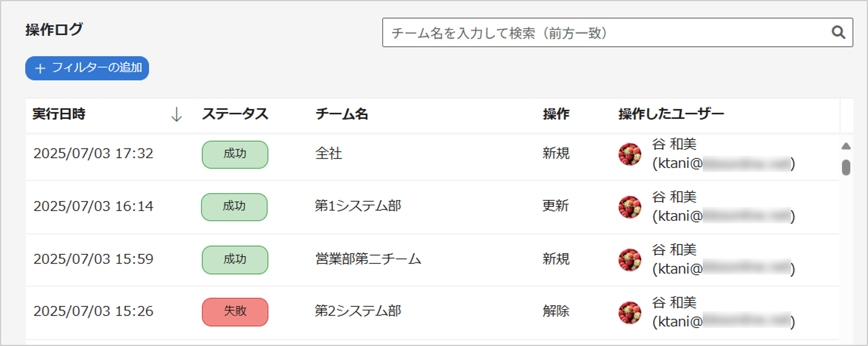Click the 操作したユーザー column header

671,114
